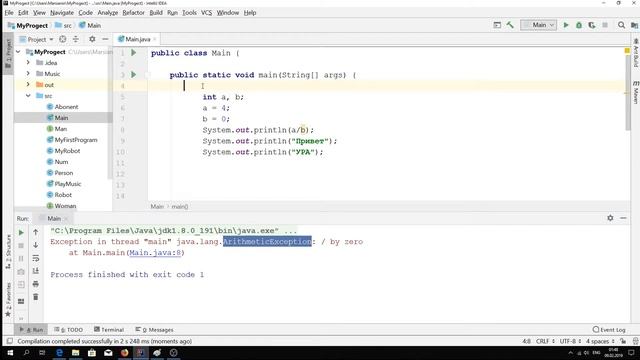Click the gutter run arrow beside main method
The height and width of the screenshot is (360, 640).
(133, 75)
